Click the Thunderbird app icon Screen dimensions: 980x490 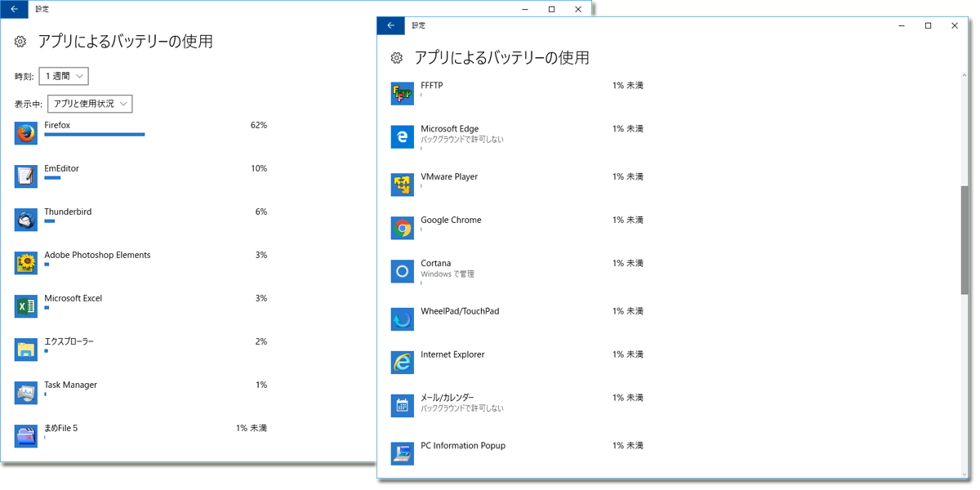(x=26, y=220)
